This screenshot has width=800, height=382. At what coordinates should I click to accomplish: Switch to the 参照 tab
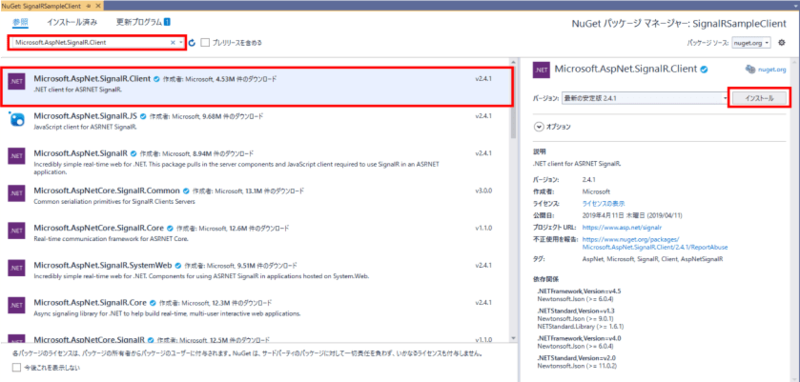tap(20, 22)
